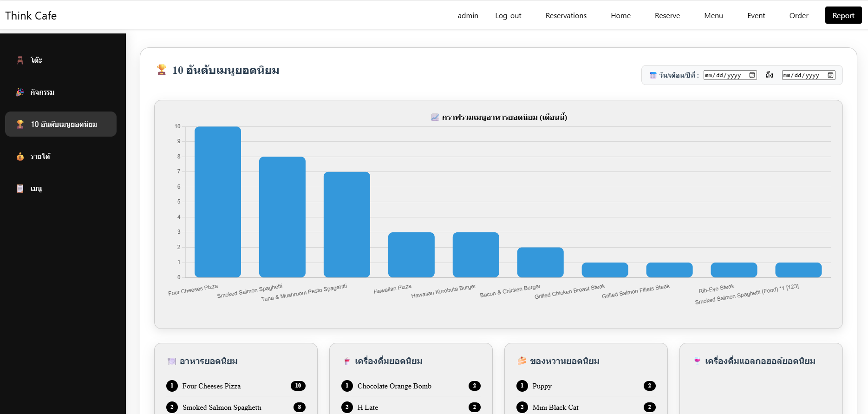Click the Smoked Salmon Spaghetti bar
This screenshot has height=414, width=868.
[282, 217]
